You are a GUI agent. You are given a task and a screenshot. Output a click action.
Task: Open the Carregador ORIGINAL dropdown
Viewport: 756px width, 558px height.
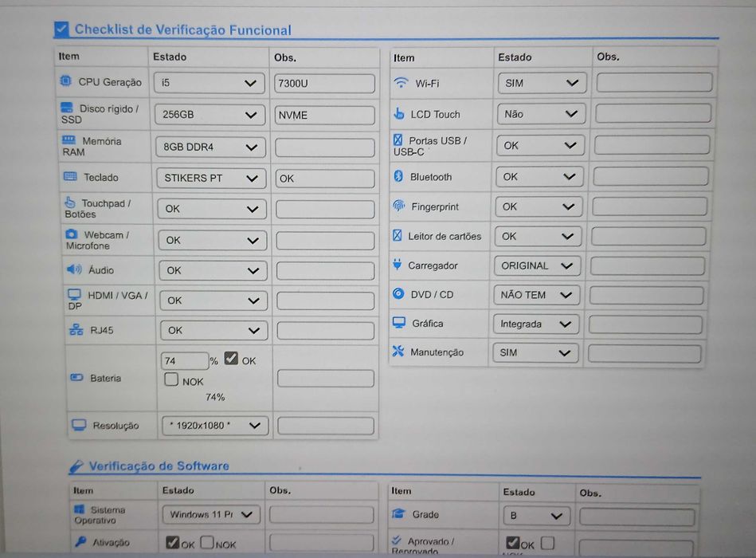537,265
